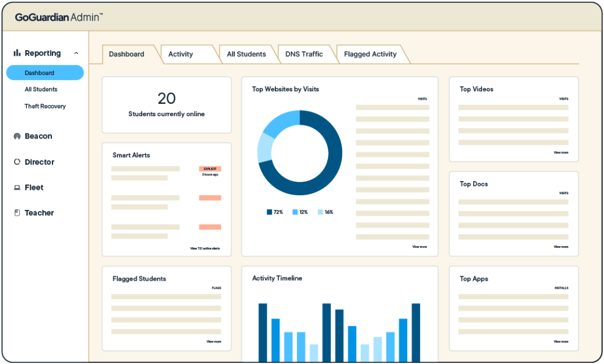Click View more in Top Websites card
The image size is (604, 364).
click(419, 247)
